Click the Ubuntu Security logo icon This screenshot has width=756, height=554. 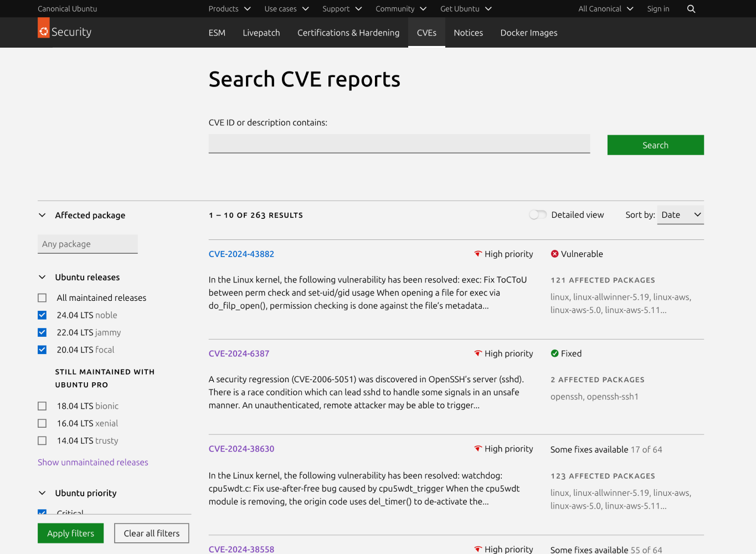pyautogui.click(x=43, y=28)
